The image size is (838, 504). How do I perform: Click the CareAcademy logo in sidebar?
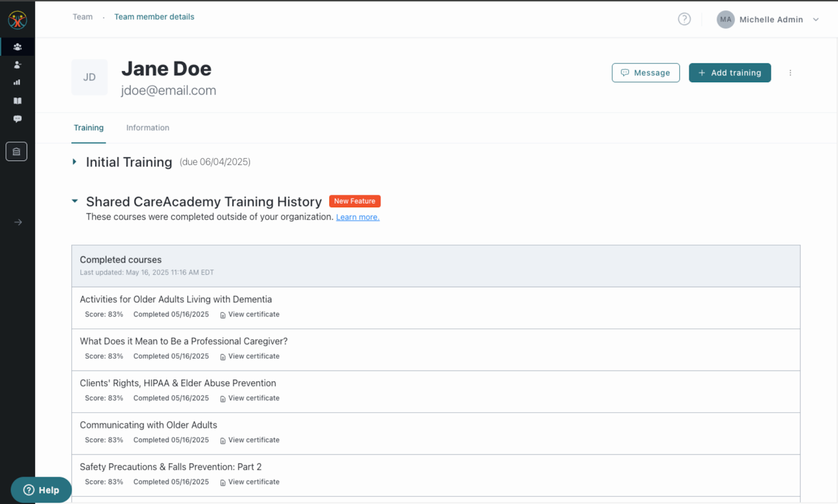17,20
